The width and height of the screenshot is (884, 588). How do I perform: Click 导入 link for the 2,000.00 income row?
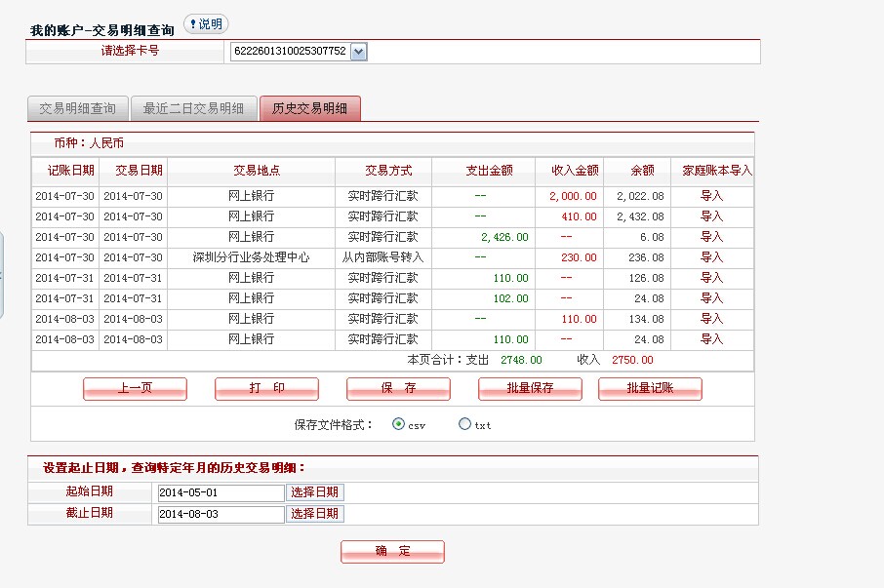[x=711, y=196]
